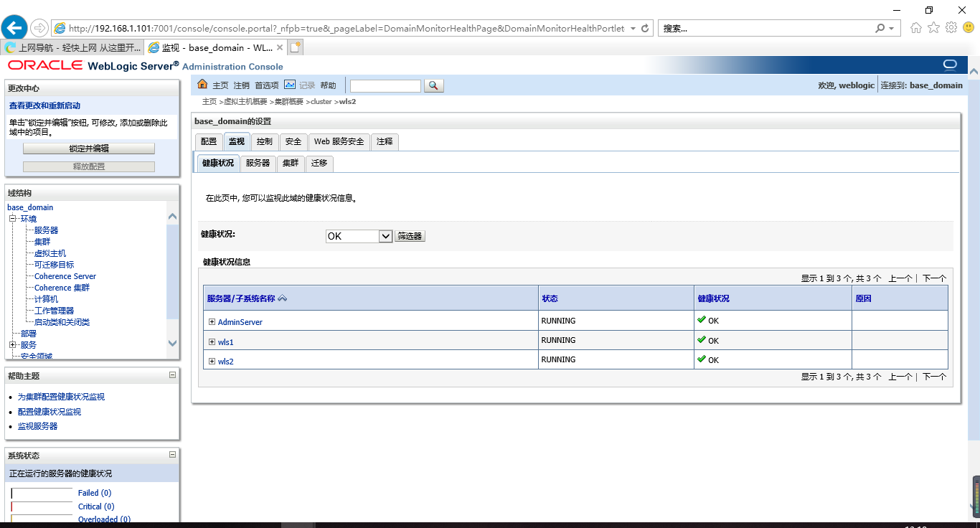
Task: Minimize the system status panel
Action: 172,454
